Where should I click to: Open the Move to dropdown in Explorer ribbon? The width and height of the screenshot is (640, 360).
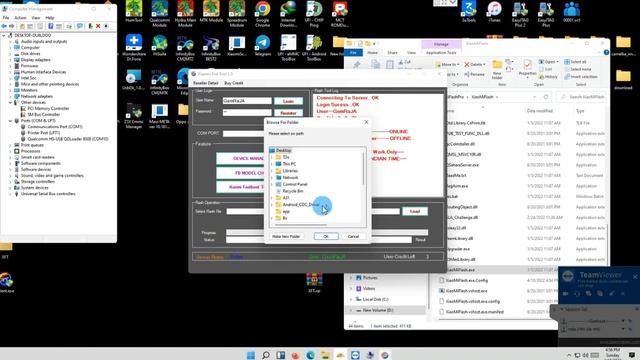447,64
